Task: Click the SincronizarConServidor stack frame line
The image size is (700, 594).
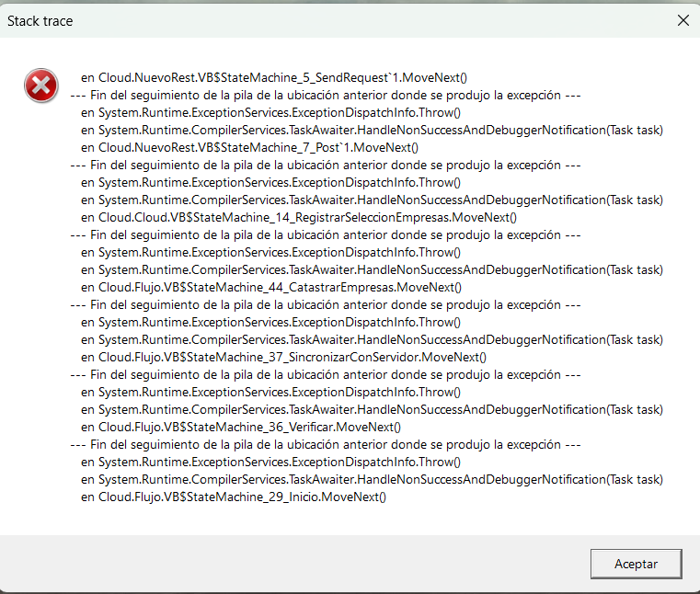Action: [x=283, y=358]
